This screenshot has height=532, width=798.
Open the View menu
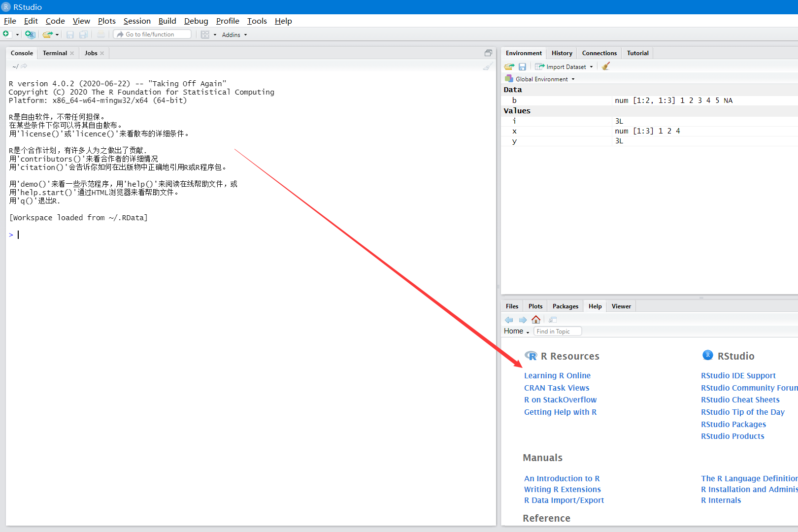click(81, 21)
